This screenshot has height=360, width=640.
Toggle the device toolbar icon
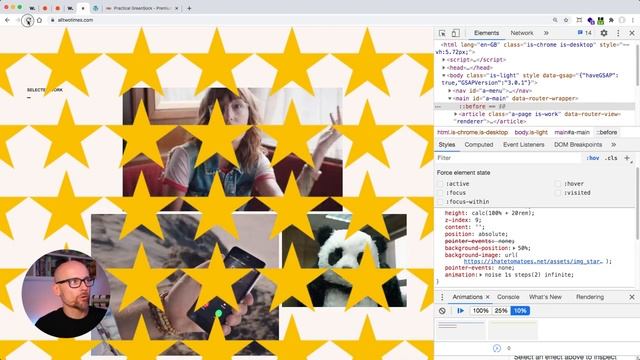456,33
